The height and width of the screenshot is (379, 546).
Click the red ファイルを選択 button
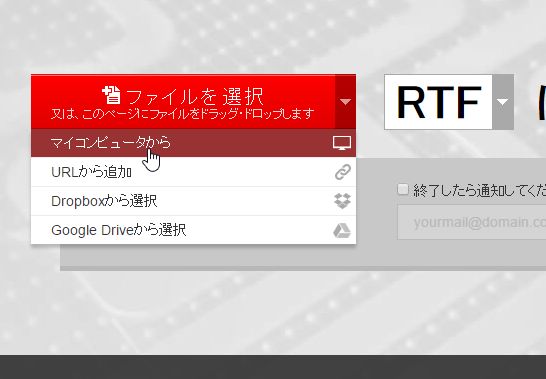point(183,101)
